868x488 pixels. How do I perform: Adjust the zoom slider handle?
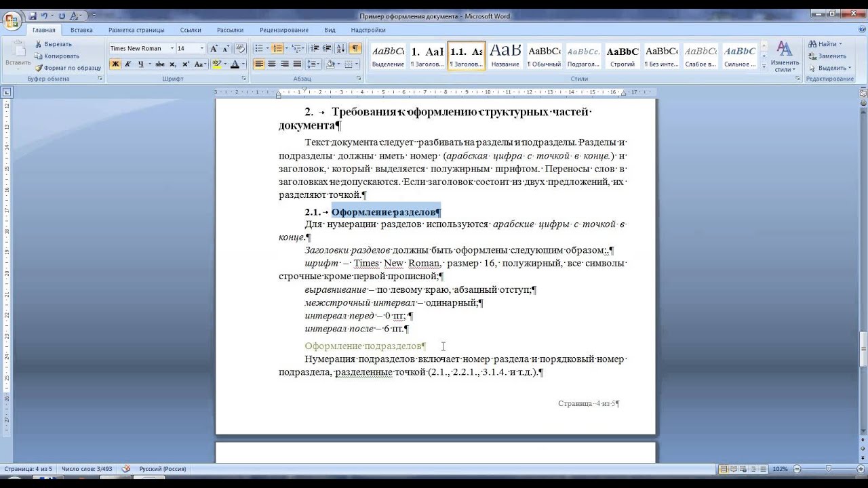829,469
